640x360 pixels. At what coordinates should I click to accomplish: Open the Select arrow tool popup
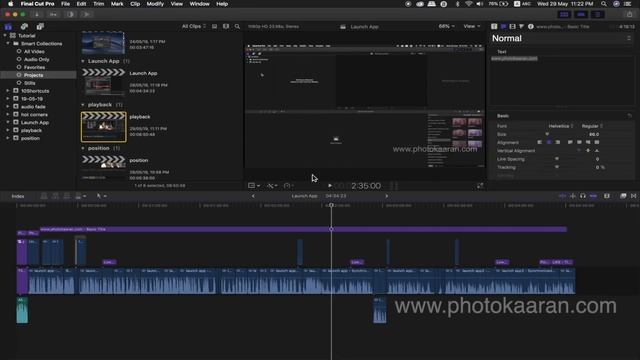pos(101,196)
